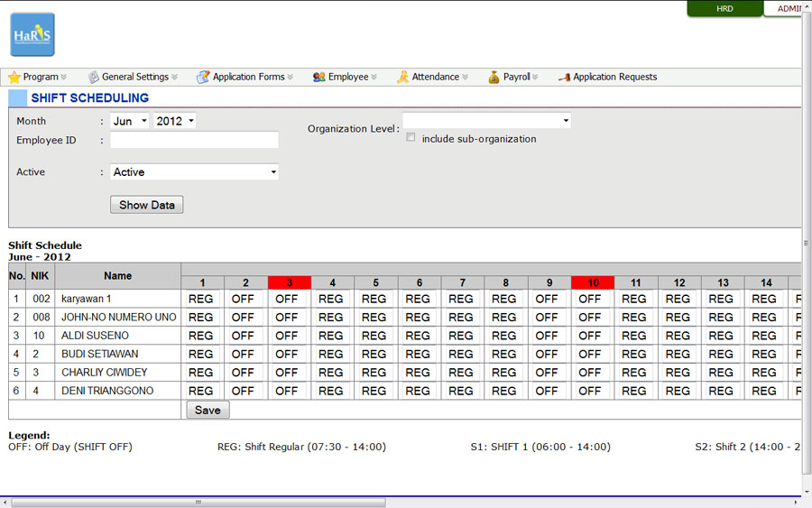Open the Active status dropdown
The height and width of the screenshot is (508, 812).
(194, 171)
